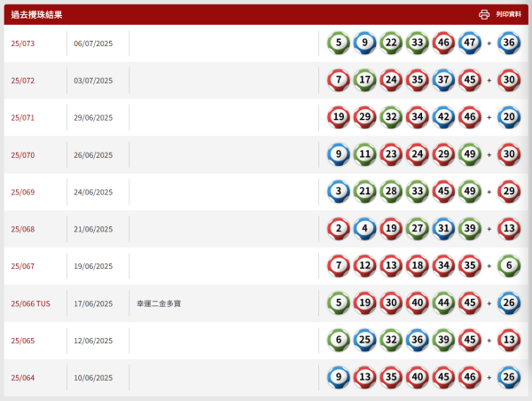
Task: Click red ball 19 in draw 25/071
Action: [x=339, y=117]
